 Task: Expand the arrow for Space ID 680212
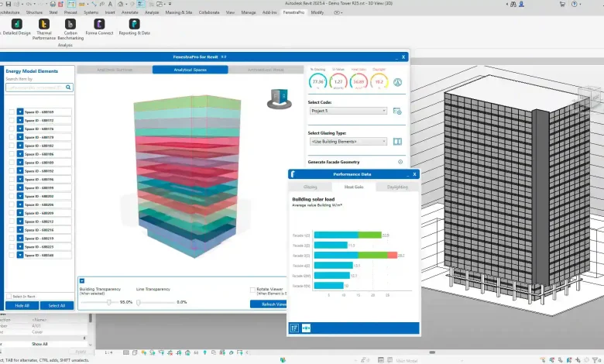(20, 221)
